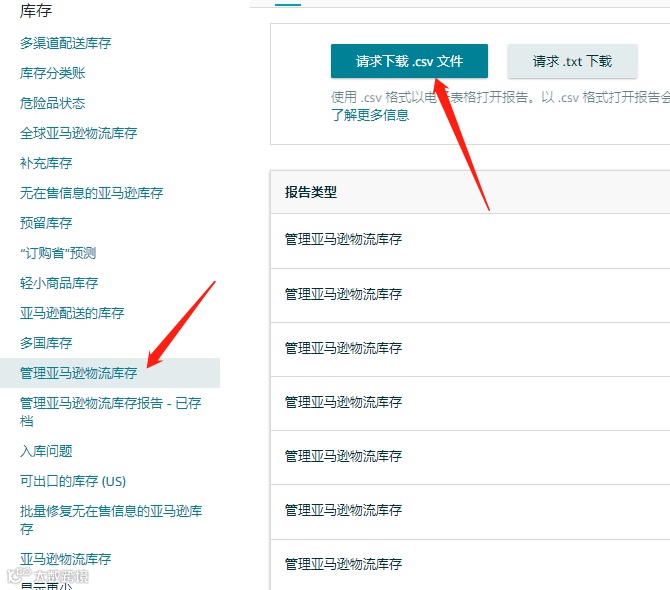Select 轻小商品库存 in the sidebar
The width and height of the screenshot is (670, 590).
[59, 283]
